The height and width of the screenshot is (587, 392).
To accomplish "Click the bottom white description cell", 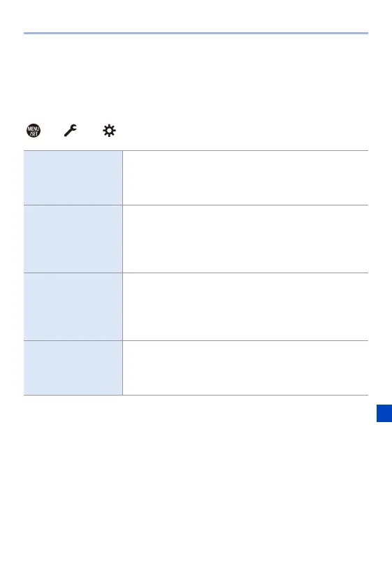I will coord(245,368).
